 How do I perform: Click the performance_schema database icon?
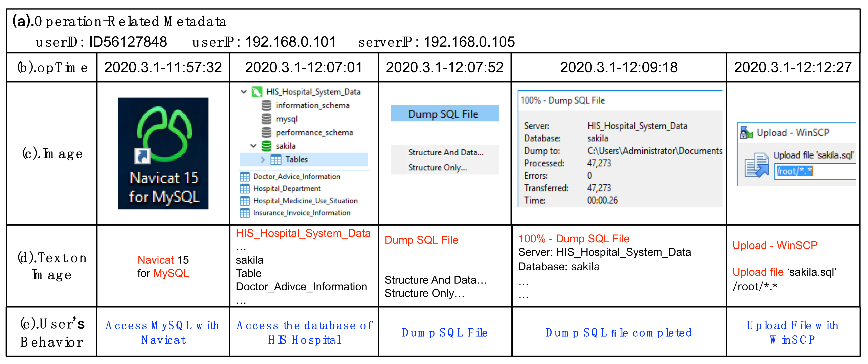267,132
